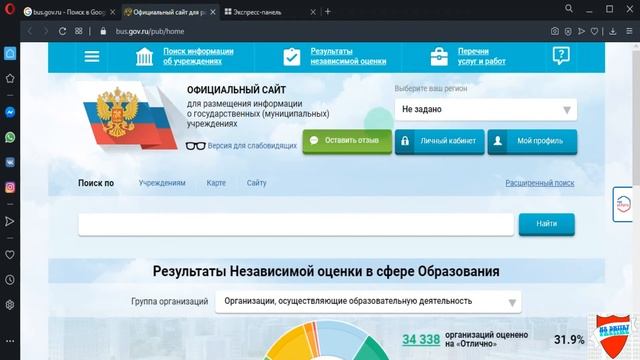Screen dimensions: 640x360
Task: Click the clipboard checkmark icon
Action: pos(291,56)
